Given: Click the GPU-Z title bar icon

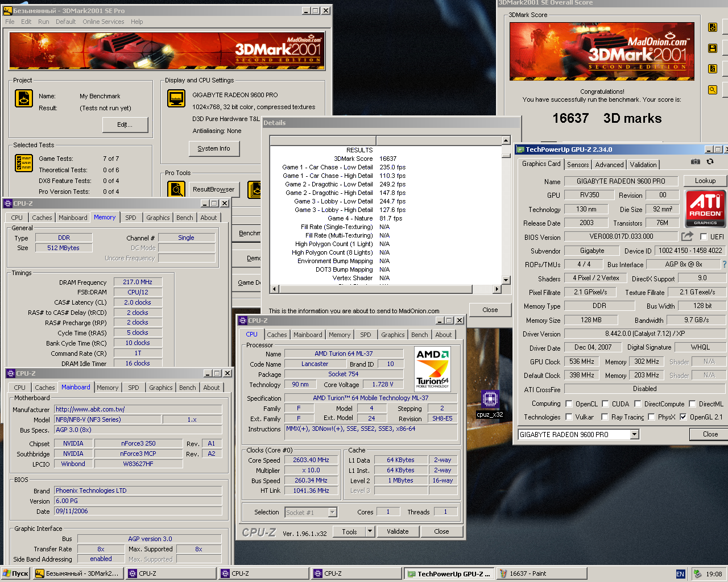Looking at the screenshot, I should point(519,149).
